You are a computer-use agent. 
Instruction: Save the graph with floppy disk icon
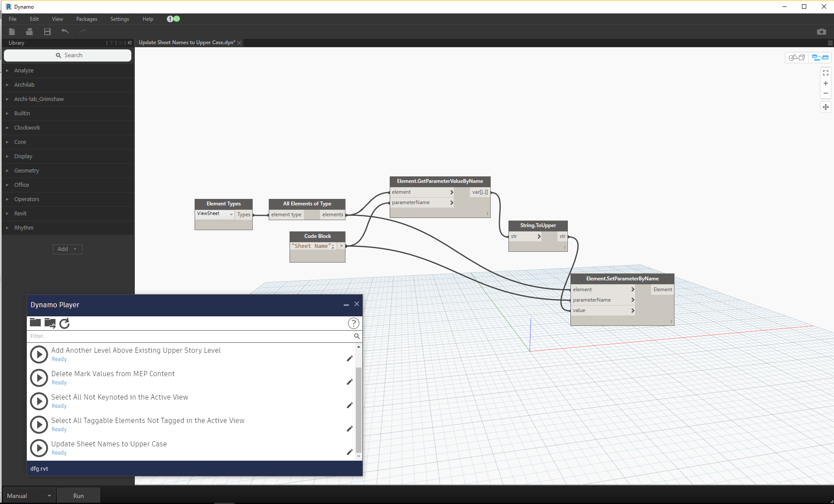(x=47, y=32)
